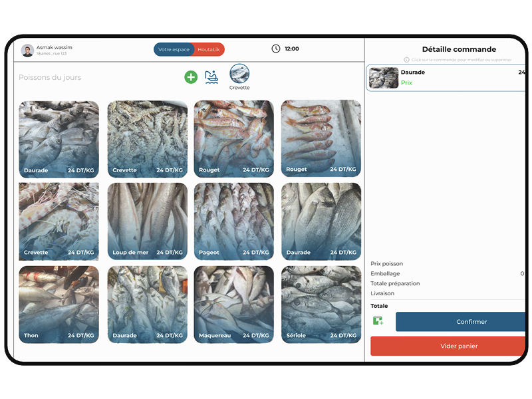Viewport: 532px width, 399px height.
Task: Pick the Pageot fish card
Action: point(233,221)
